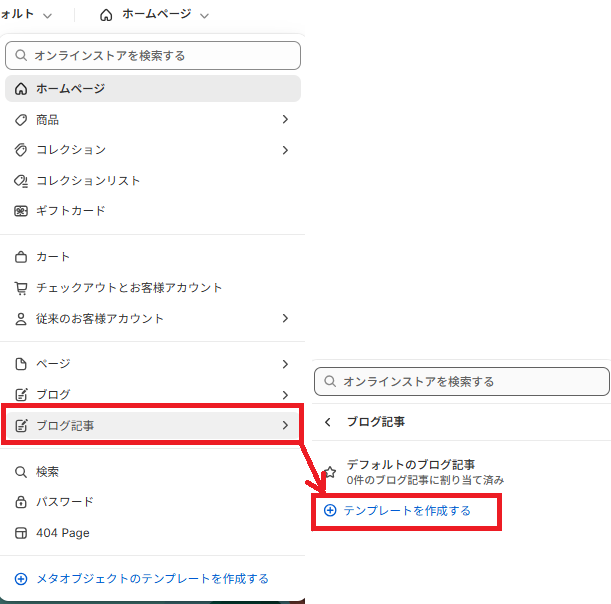
Task: Click the person icon for 従来のお客様アカウント
Action: 21,319
